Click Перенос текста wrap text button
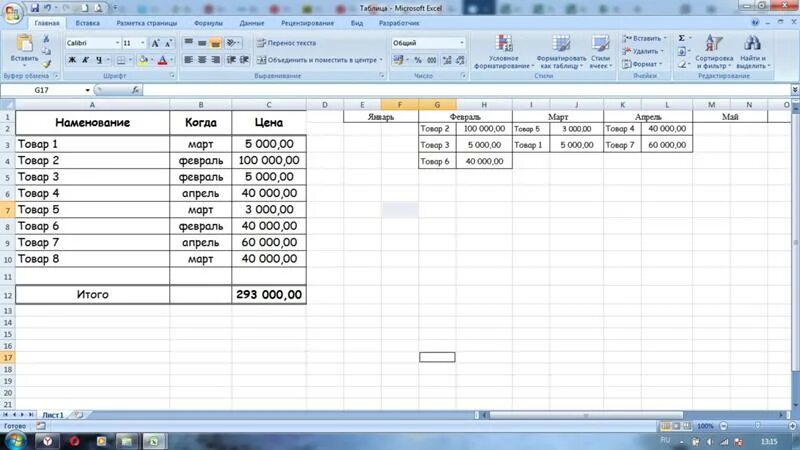The width and height of the screenshot is (800, 450). 286,43
